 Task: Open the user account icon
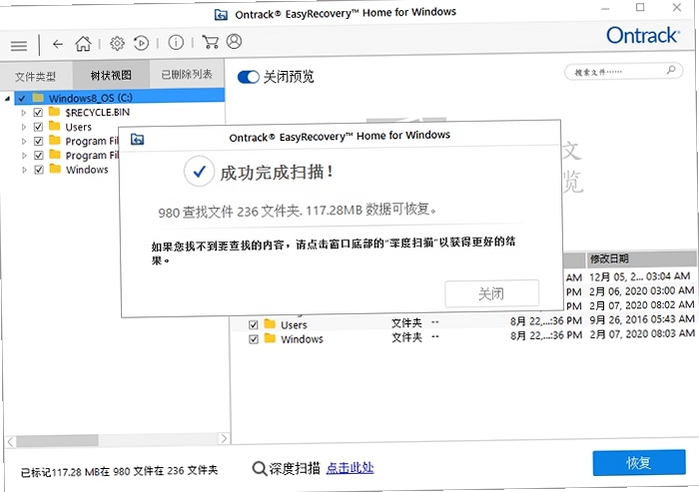234,41
